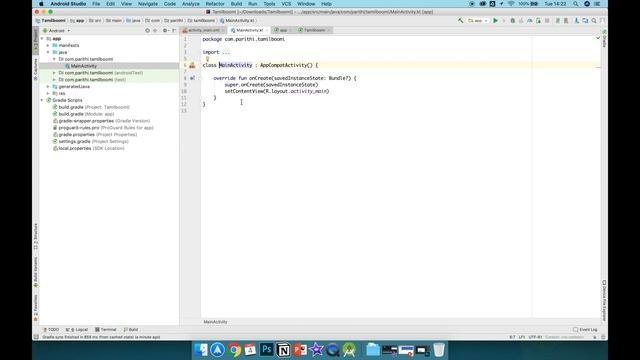Click the java breadcrumb in navigation bar
The width and height of the screenshot is (640, 360).
(133, 20)
